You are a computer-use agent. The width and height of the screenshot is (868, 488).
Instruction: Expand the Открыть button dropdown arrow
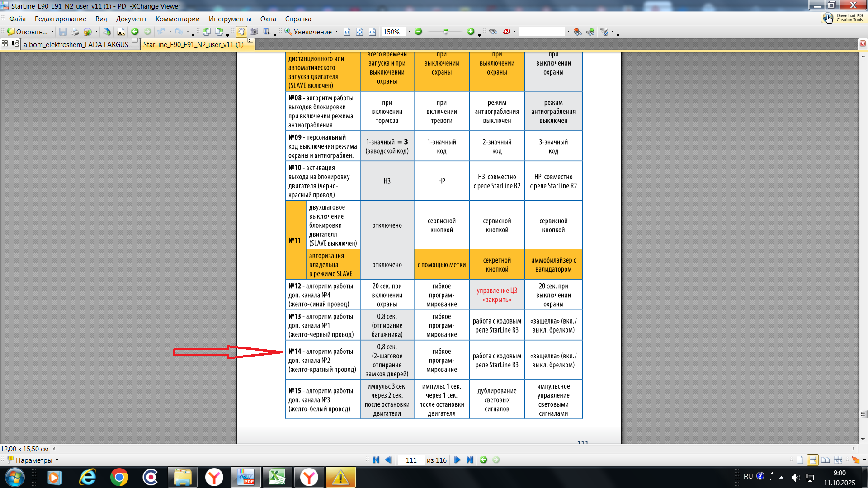[x=52, y=32]
